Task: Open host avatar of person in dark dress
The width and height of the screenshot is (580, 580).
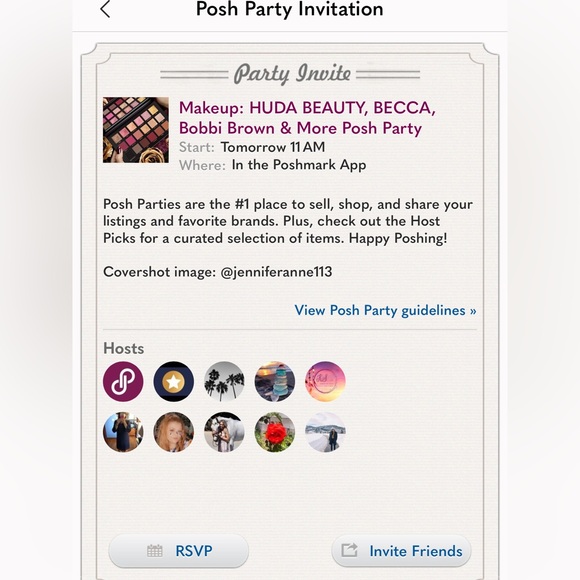Action: 123,432
